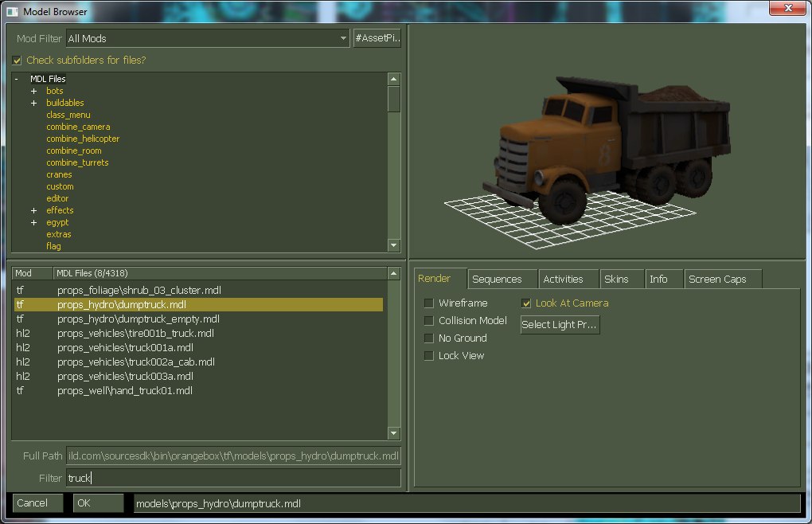This screenshot has width=812, height=524.
Task: Click the Cancel button
Action: tap(37, 502)
